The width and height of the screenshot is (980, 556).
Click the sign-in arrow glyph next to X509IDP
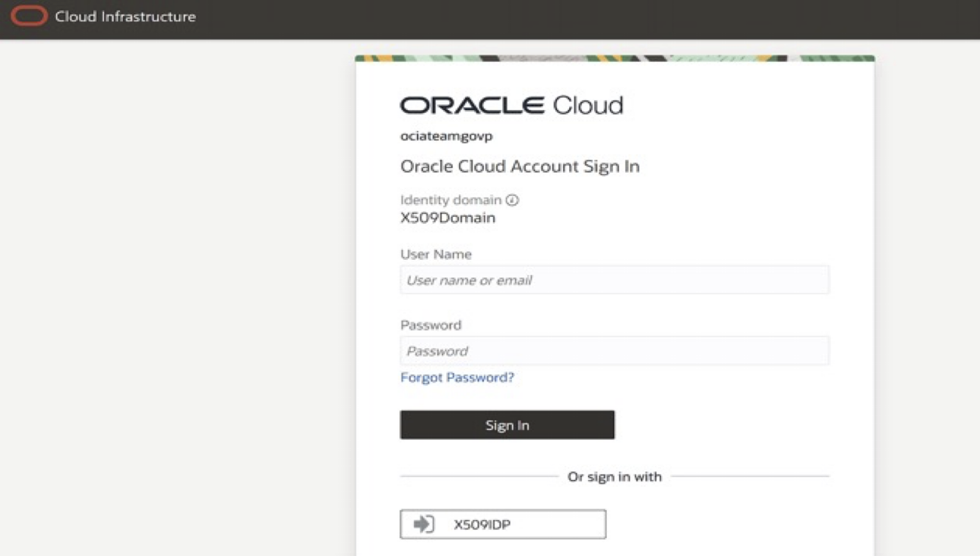pyautogui.click(x=424, y=523)
